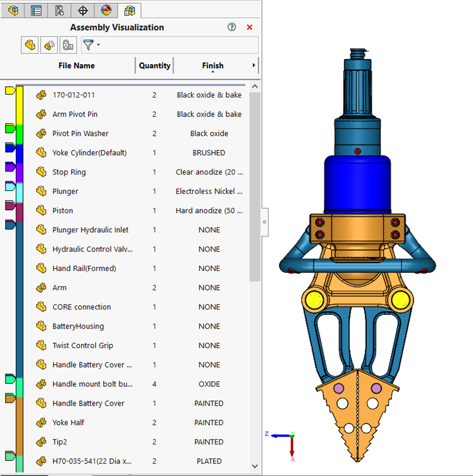Switch to the DimXpertManager crosshair tab

tap(83, 10)
